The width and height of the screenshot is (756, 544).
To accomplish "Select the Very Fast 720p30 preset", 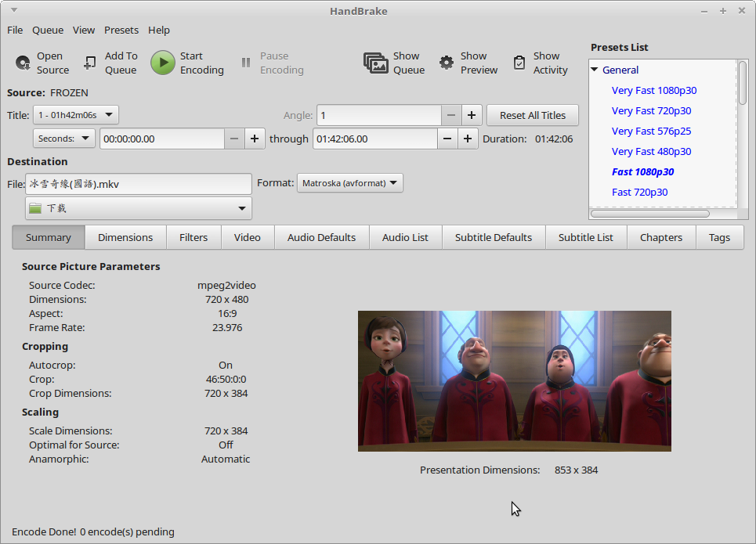I will 651,111.
